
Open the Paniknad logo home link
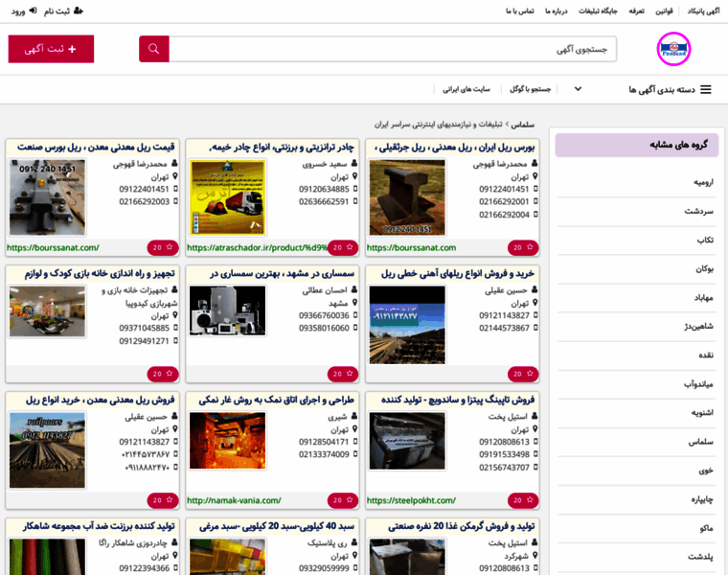pos(673,49)
